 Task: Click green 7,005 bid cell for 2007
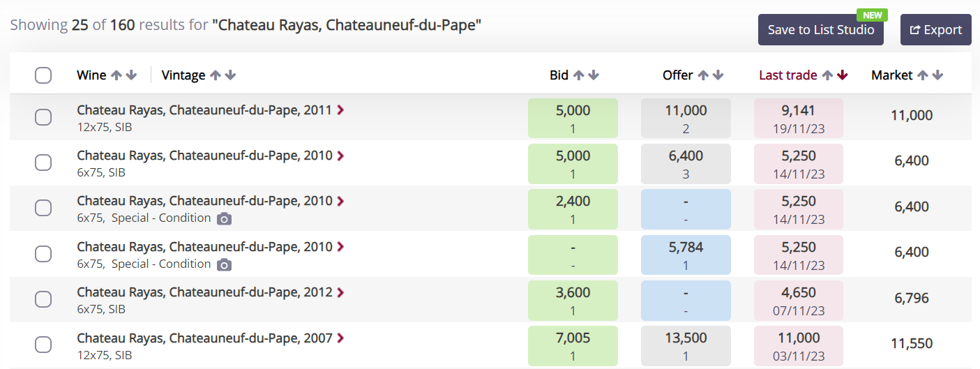pyautogui.click(x=573, y=346)
